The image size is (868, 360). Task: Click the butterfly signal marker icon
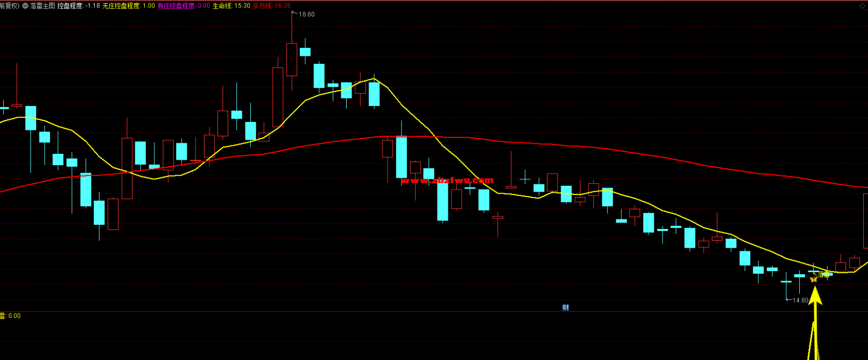click(813, 279)
